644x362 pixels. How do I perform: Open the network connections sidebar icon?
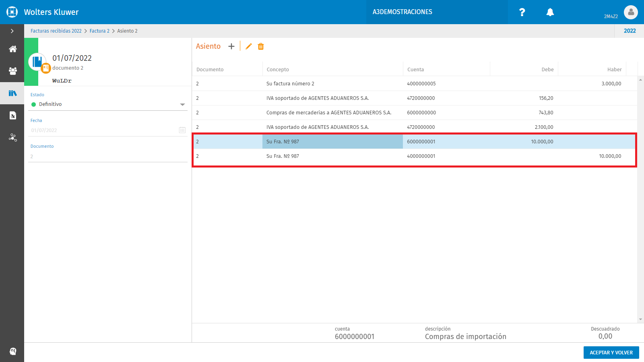tap(13, 138)
